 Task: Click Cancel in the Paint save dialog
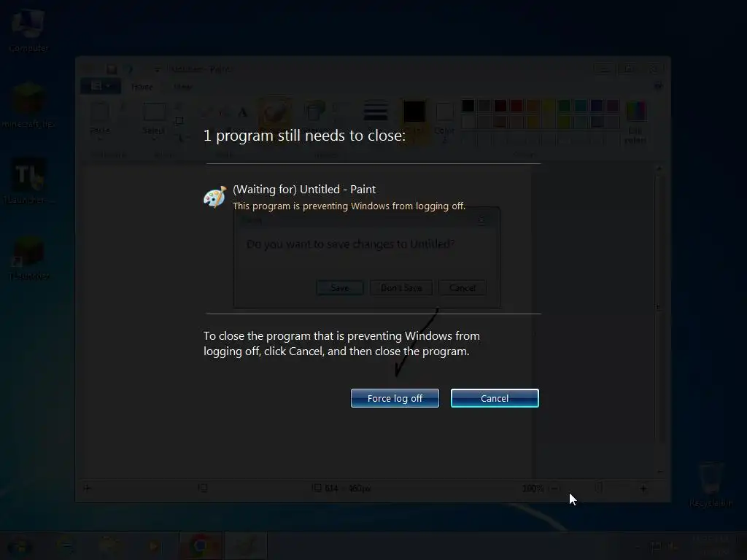click(x=462, y=287)
